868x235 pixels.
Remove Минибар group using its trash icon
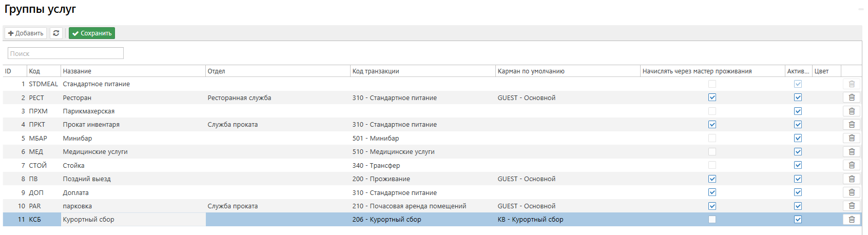coord(852,138)
